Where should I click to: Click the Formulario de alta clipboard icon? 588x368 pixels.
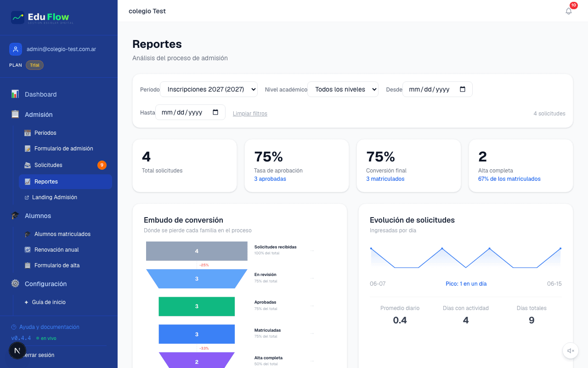click(28, 265)
